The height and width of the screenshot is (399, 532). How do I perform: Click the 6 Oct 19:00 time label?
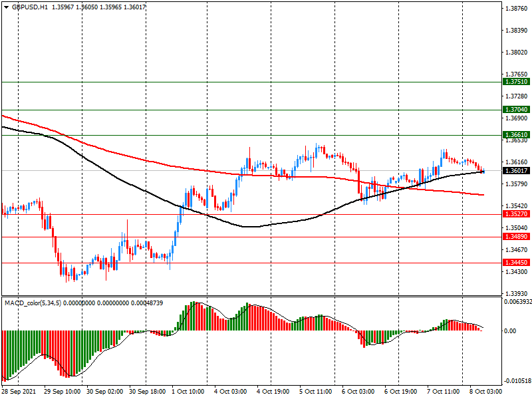(x=401, y=392)
